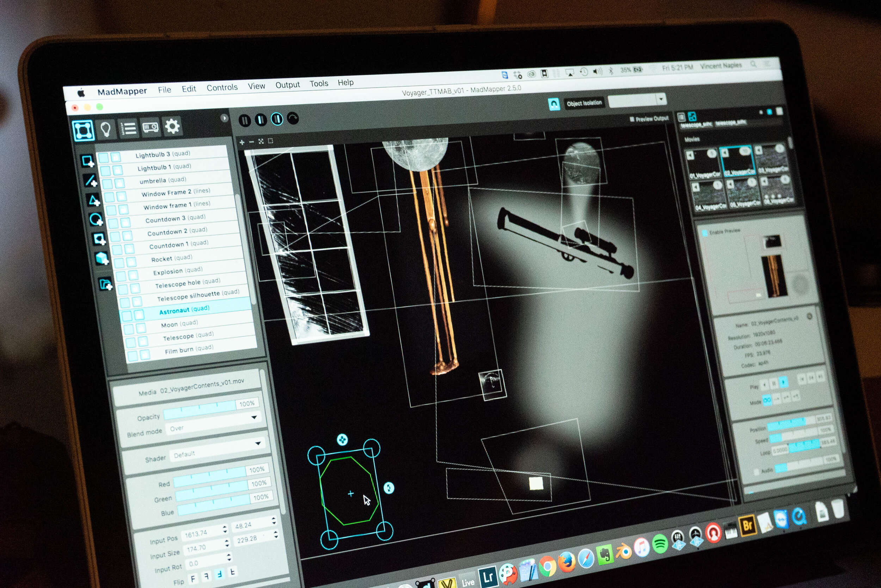Select the Surfaces tab icon
Viewport: 881px width, 588px height.
(x=83, y=130)
